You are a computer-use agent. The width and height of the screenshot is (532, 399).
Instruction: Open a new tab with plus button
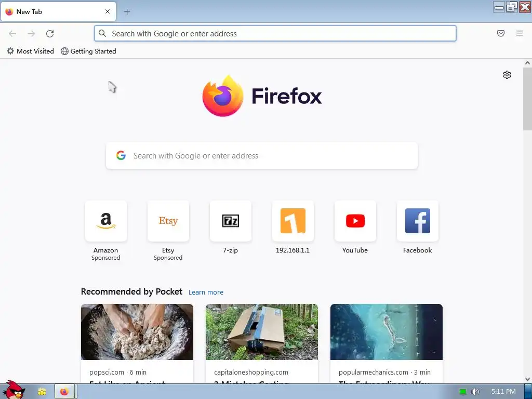127,12
